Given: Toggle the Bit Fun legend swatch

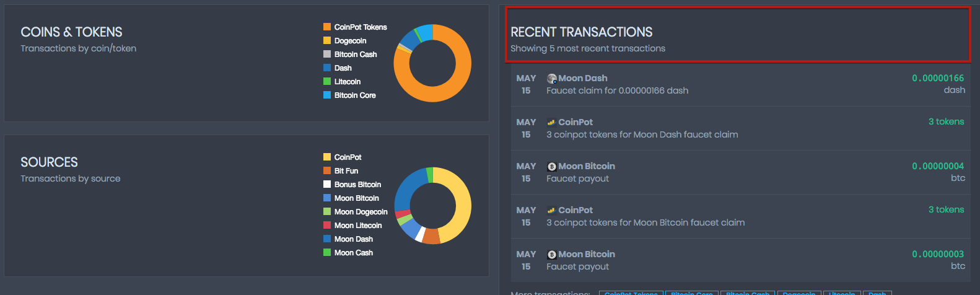Looking at the screenshot, I should [x=327, y=171].
